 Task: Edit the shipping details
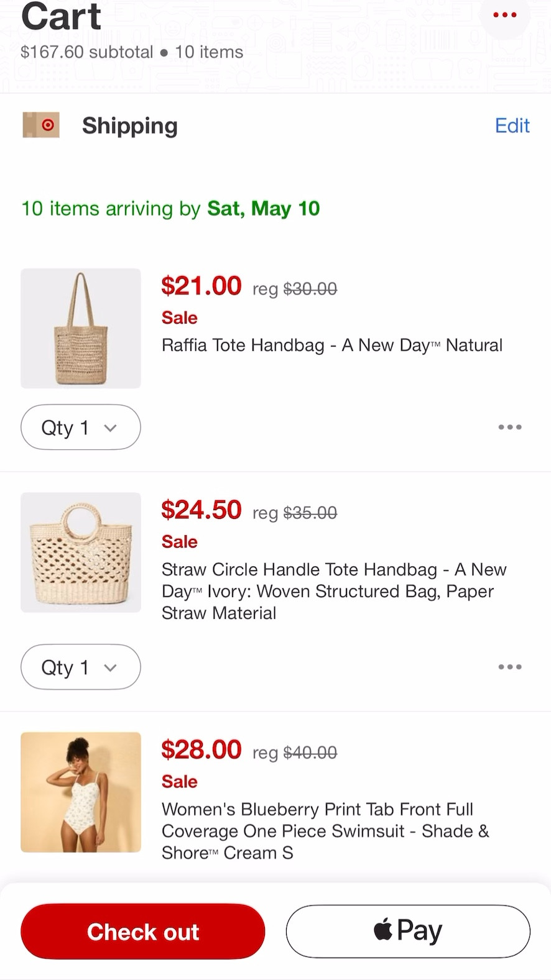512,126
